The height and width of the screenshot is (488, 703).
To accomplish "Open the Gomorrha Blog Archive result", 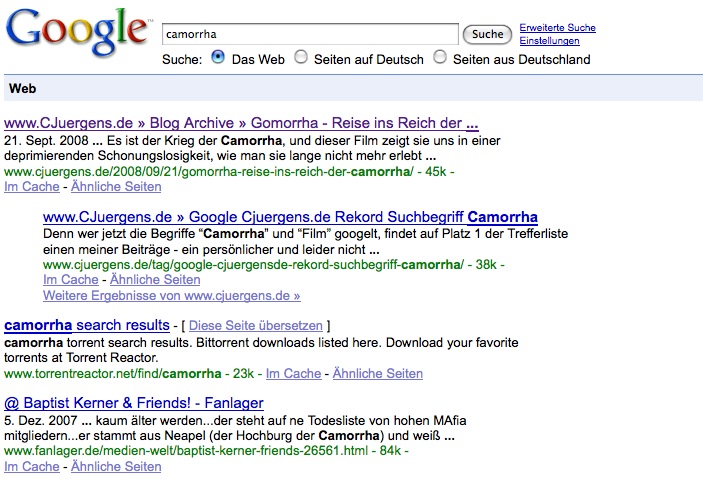I will coord(241,123).
